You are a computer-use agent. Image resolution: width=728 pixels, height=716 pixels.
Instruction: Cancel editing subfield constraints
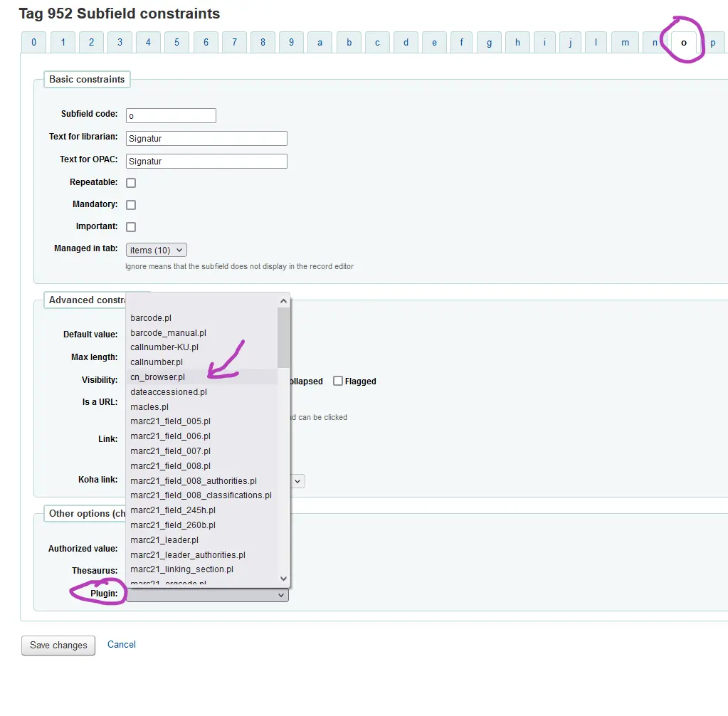[122, 644]
